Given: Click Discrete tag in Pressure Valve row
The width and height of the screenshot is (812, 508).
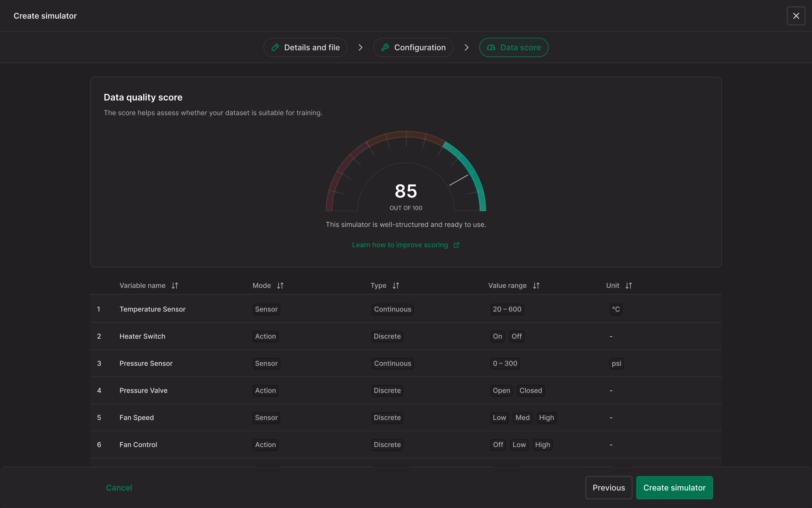Looking at the screenshot, I should click(387, 390).
